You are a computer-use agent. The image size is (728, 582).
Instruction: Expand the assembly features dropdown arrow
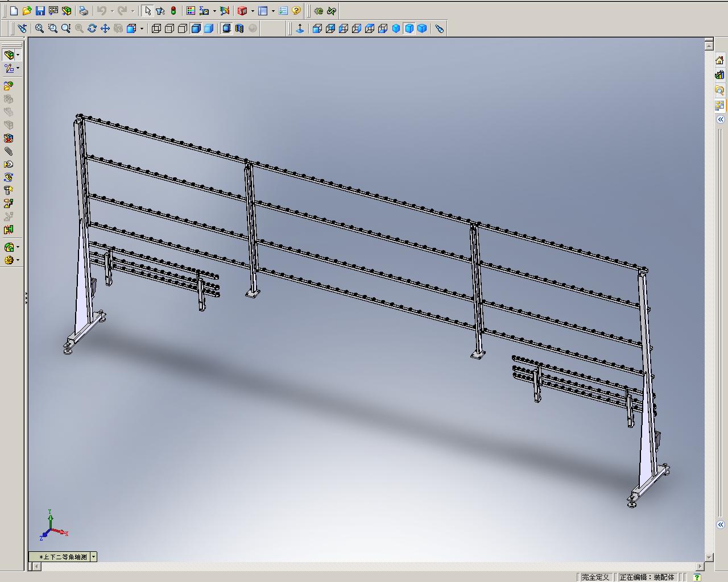click(x=18, y=247)
